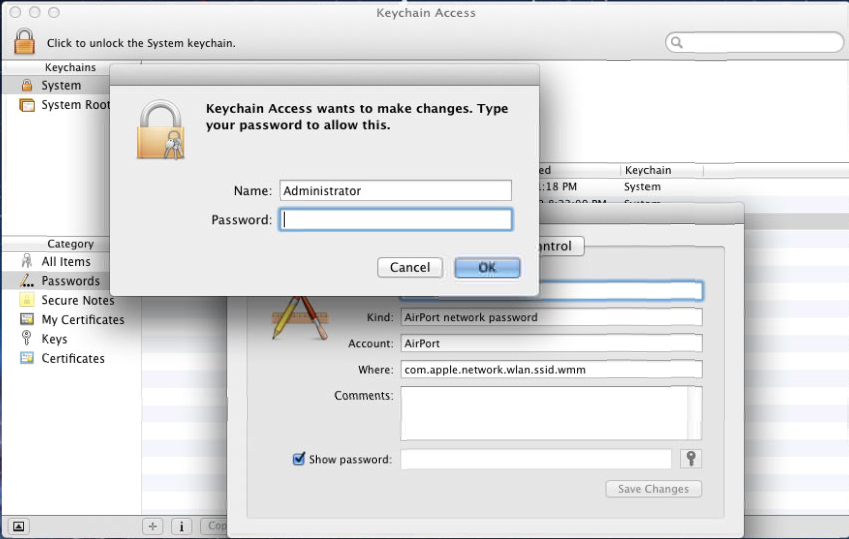Click the Certificates category icon
849x539 pixels.
pyautogui.click(x=27, y=358)
